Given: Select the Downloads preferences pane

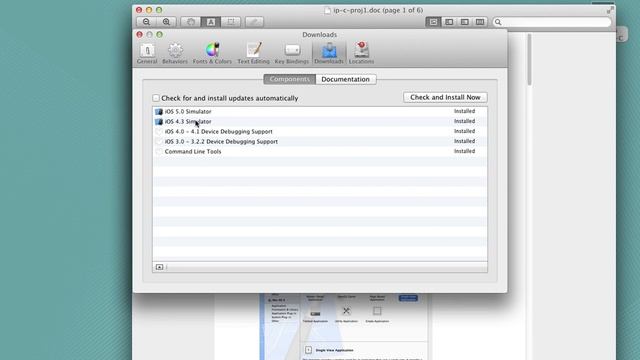Looking at the screenshot, I should click(x=329, y=53).
